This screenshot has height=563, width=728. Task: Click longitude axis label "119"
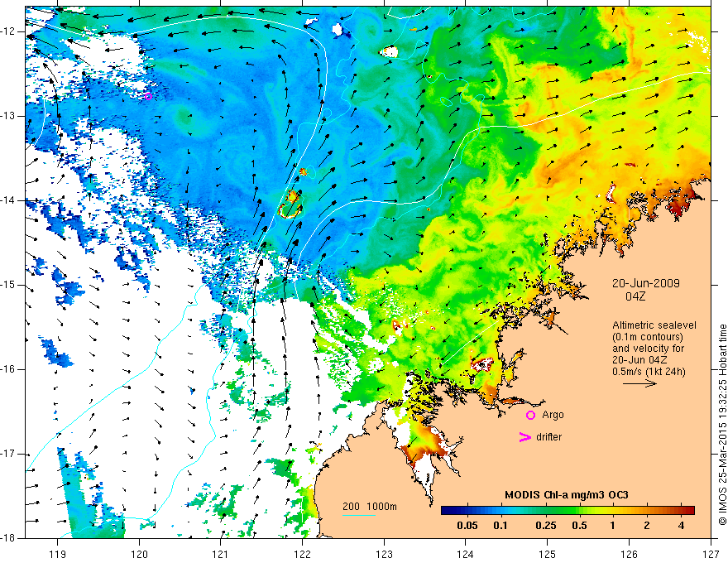pyautogui.click(x=58, y=554)
